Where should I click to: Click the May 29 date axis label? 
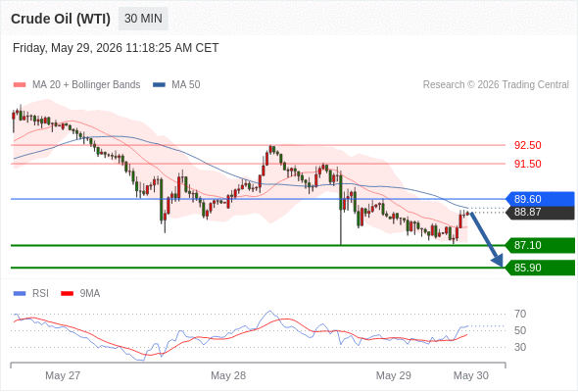393,375
